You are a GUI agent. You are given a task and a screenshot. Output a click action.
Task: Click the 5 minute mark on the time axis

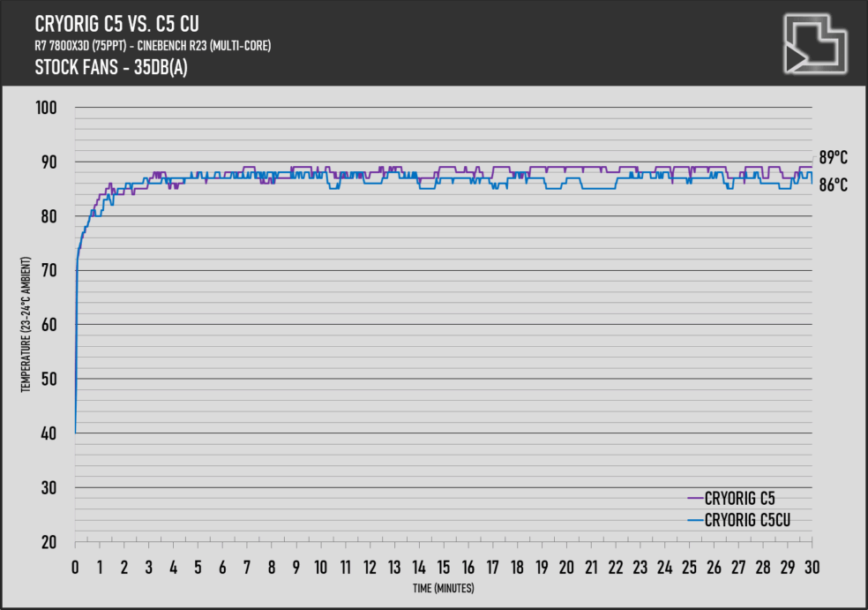coord(198,566)
